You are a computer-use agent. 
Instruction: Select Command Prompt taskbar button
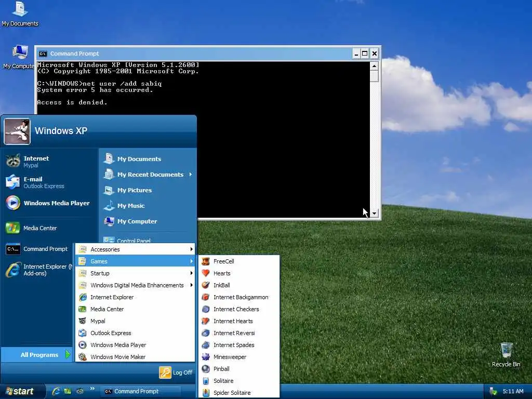pyautogui.click(x=141, y=391)
